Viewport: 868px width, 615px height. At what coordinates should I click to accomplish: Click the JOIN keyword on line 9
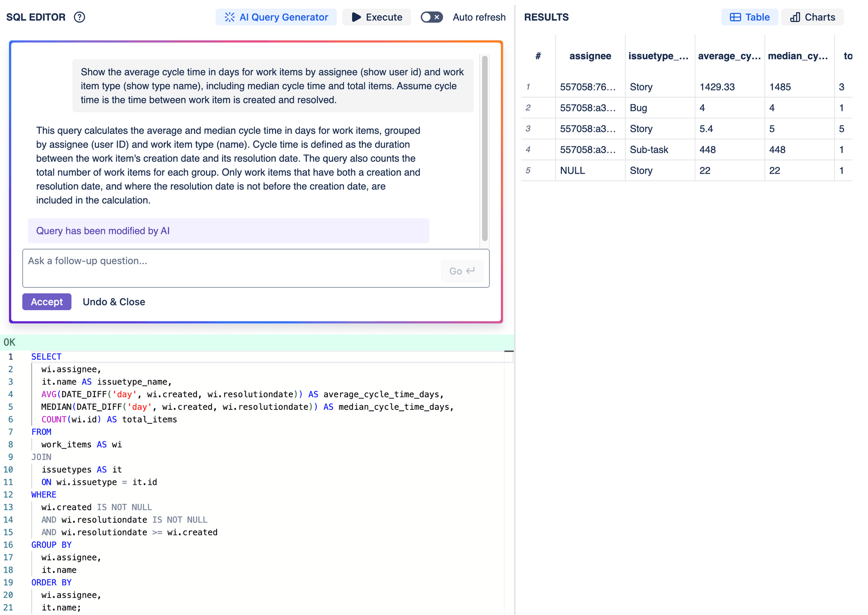(41, 457)
